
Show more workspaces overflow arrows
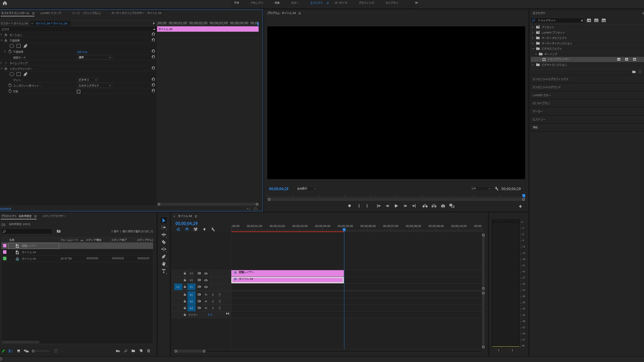(x=416, y=3)
